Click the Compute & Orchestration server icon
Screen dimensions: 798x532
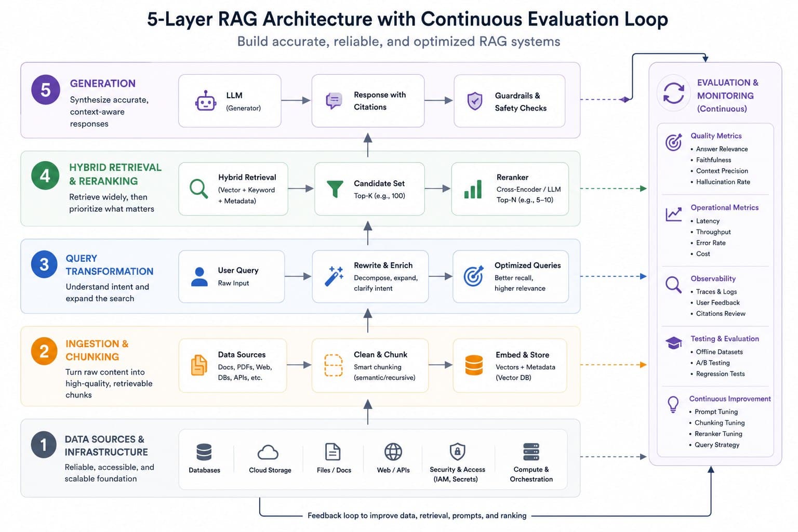coord(531,452)
